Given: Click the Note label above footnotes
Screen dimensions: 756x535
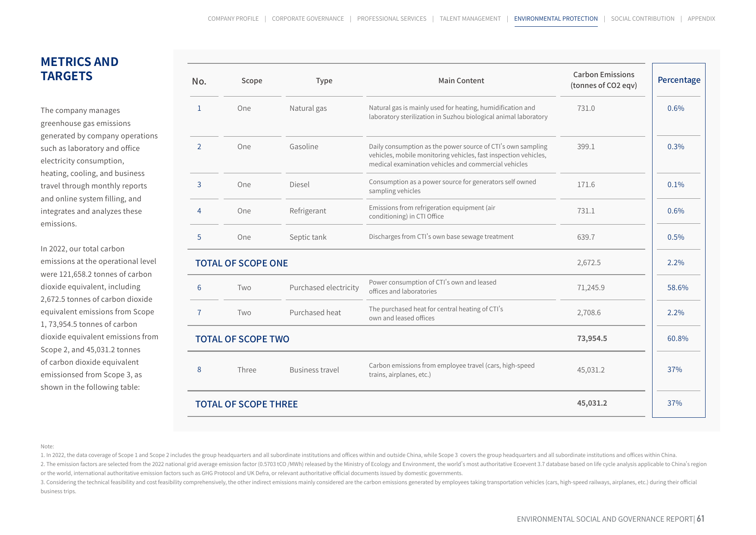Looking at the screenshot, I should pos(47,447).
